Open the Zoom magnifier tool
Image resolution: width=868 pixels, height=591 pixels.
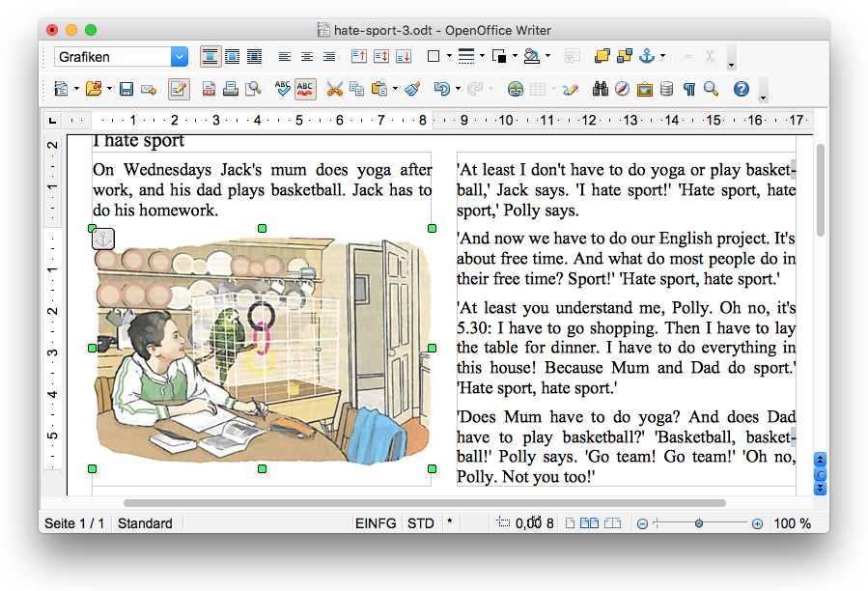click(x=712, y=89)
